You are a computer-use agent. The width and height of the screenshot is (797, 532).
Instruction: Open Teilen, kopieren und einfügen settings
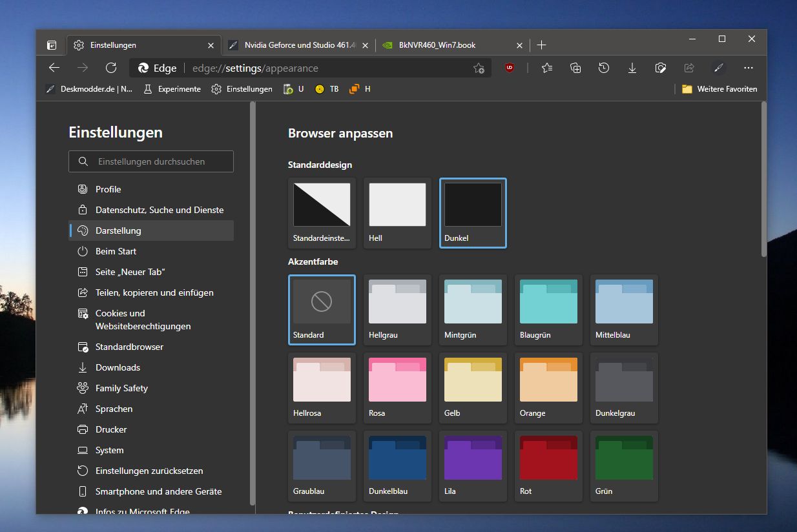[x=151, y=292]
